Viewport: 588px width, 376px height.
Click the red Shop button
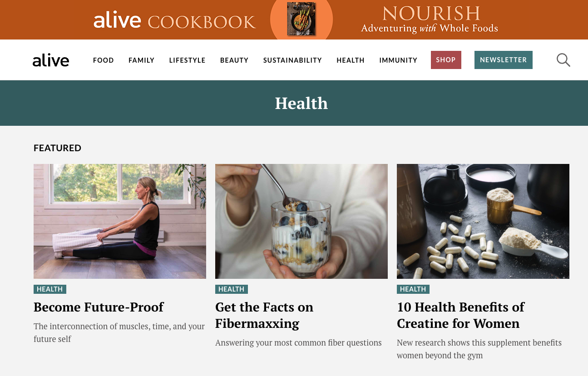click(446, 60)
